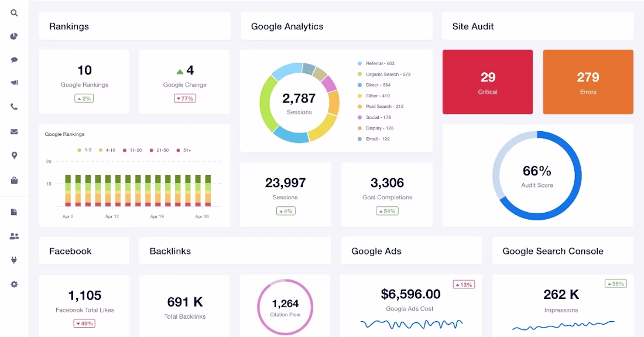
Task: Toggle the Direct - 564 legend entry
Action: click(x=374, y=85)
